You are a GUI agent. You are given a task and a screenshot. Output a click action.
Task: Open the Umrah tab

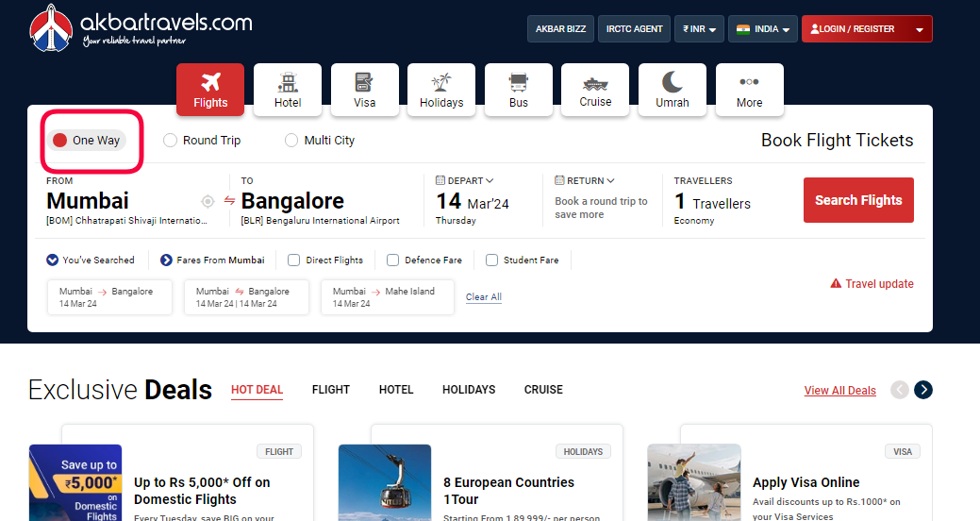(672, 90)
